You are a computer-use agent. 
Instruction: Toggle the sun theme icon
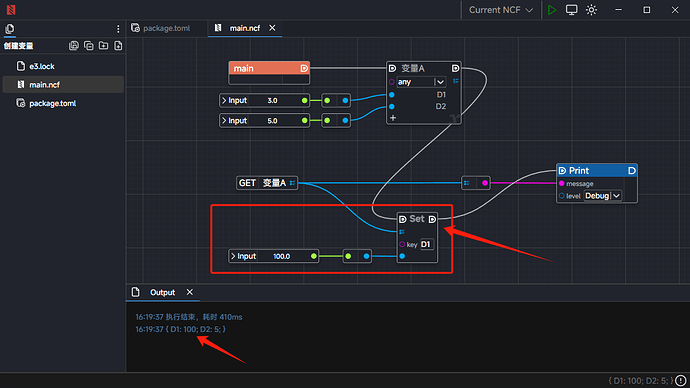(x=591, y=10)
